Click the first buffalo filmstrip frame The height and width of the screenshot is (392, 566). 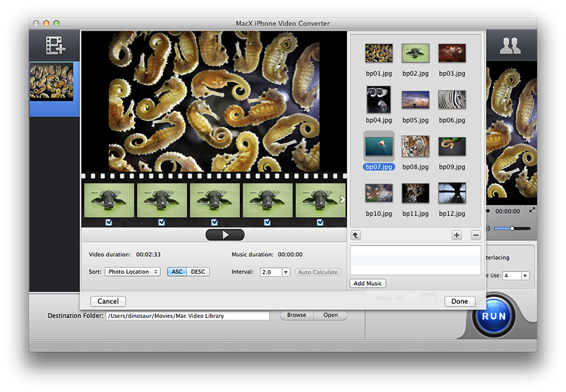(x=109, y=200)
